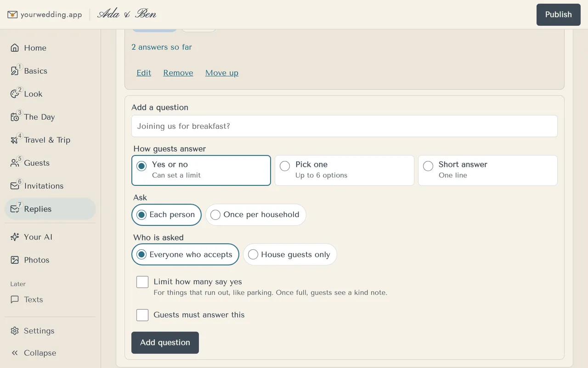Screen dimensions: 588x368
Task: Click the Replies checked envelope icon
Action: click(15, 209)
